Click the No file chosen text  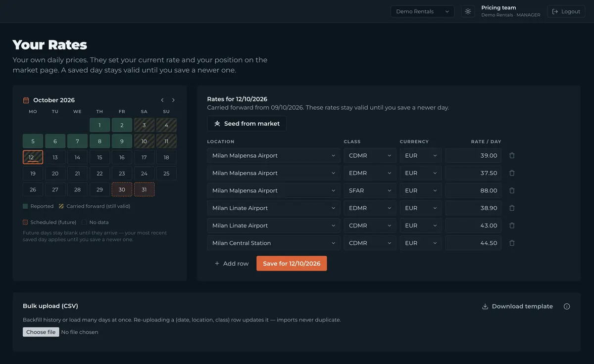coord(80,332)
